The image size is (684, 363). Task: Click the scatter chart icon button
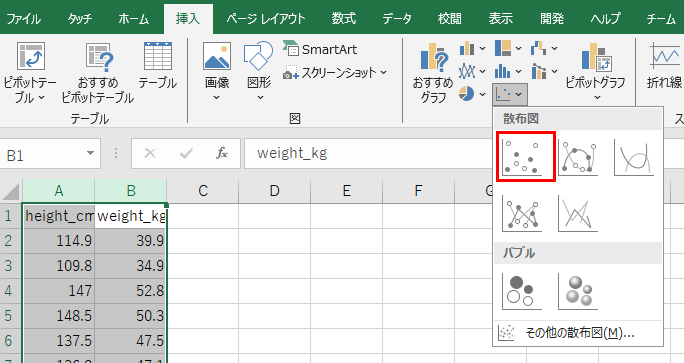[x=510, y=94]
